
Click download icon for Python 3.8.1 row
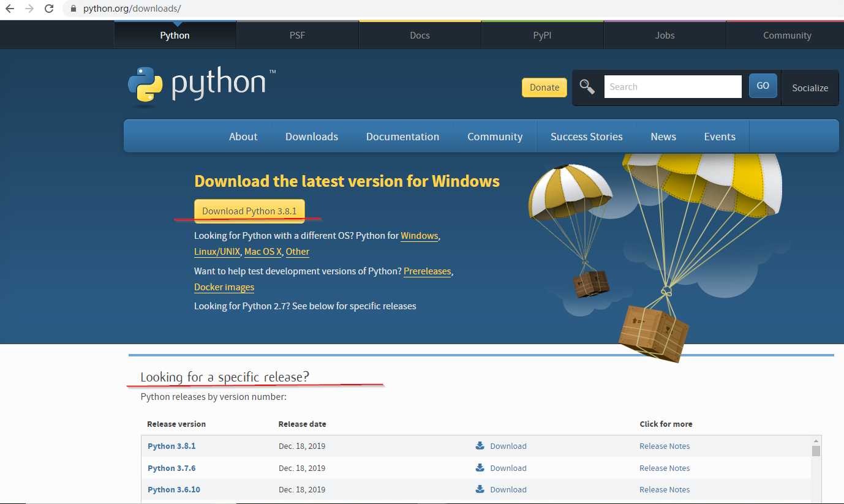click(x=480, y=446)
